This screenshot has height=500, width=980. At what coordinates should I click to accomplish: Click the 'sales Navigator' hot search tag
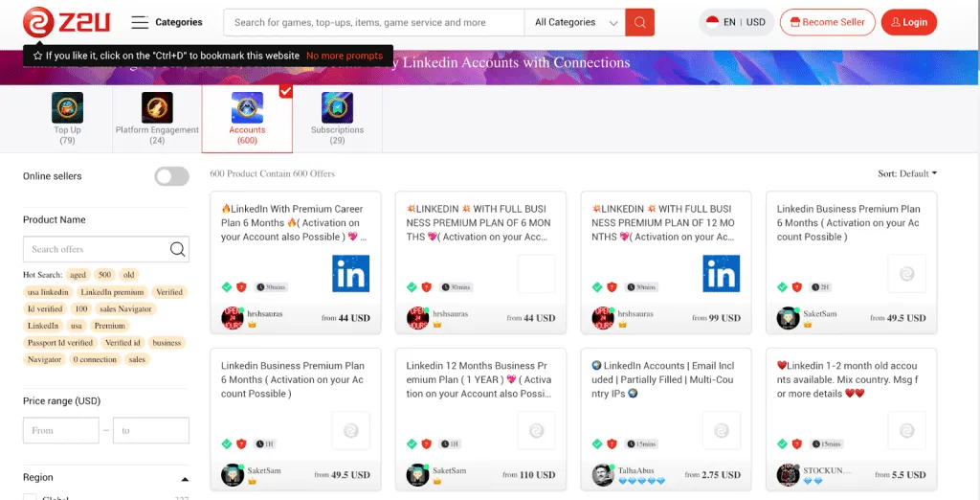pos(125,308)
